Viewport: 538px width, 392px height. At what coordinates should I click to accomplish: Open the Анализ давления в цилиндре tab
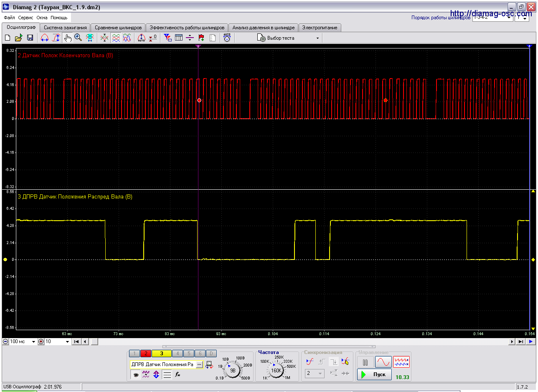pyautogui.click(x=264, y=28)
